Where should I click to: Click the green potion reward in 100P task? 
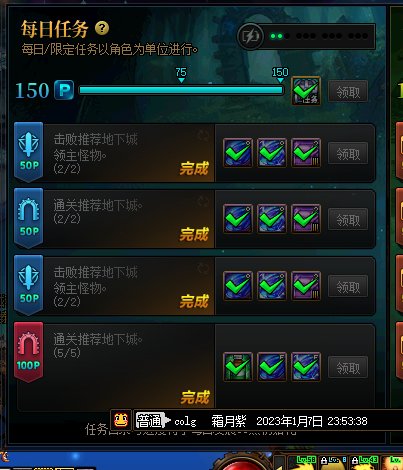(238, 367)
